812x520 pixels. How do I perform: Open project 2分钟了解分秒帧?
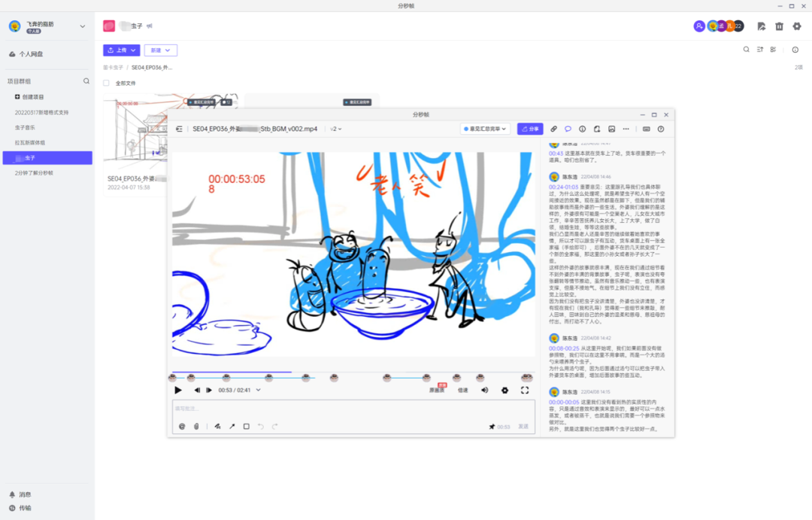[34, 173]
